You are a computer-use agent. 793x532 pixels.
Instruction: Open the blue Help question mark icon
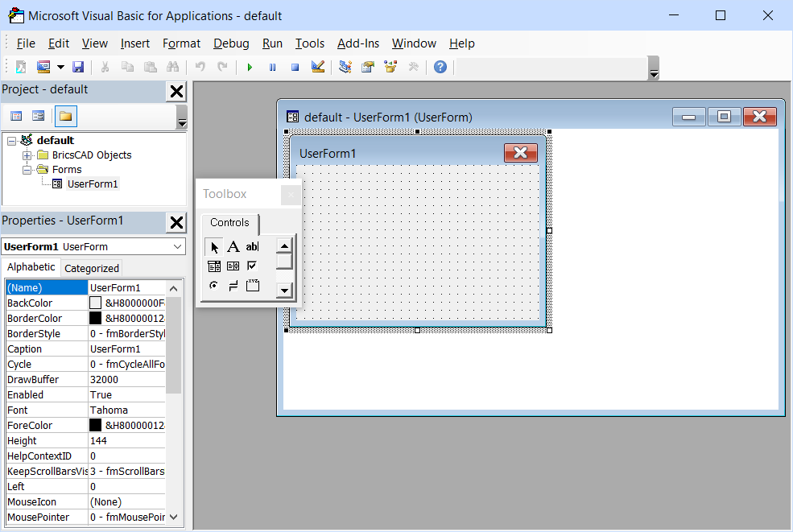coord(440,67)
